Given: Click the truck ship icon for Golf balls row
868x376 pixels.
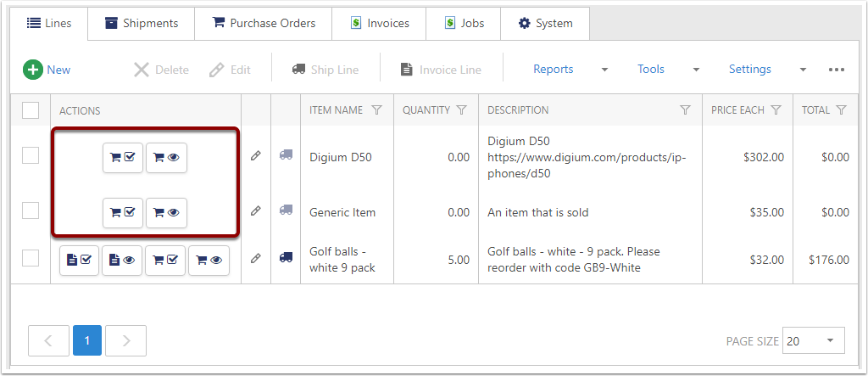Looking at the screenshot, I should pyautogui.click(x=286, y=257).
